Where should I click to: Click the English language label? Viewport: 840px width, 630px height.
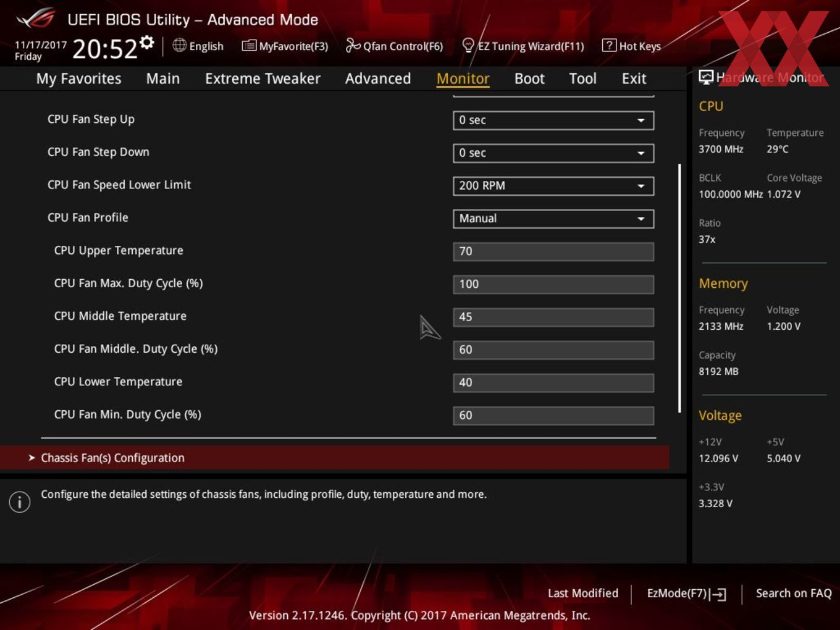[x=206, y=46]
